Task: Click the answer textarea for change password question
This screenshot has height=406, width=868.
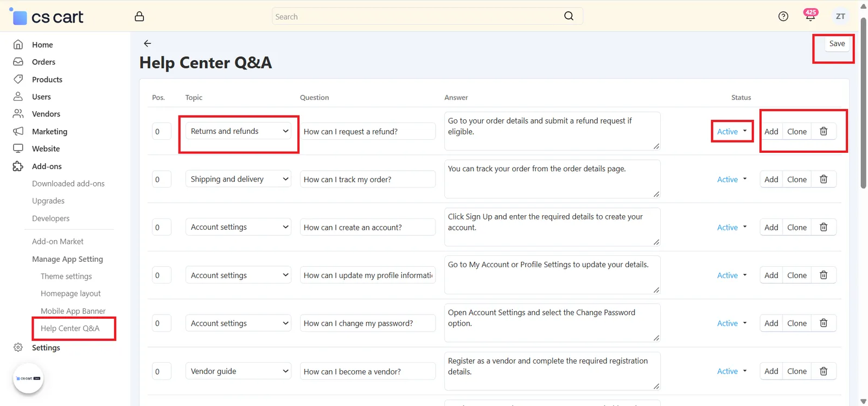Action: pos(552,323)
